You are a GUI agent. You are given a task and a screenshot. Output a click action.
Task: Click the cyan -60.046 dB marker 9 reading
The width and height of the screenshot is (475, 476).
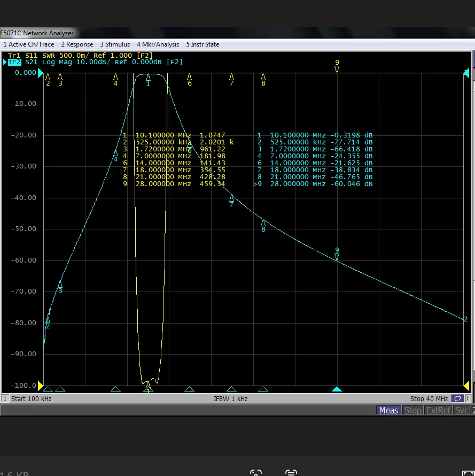point(351,184)
